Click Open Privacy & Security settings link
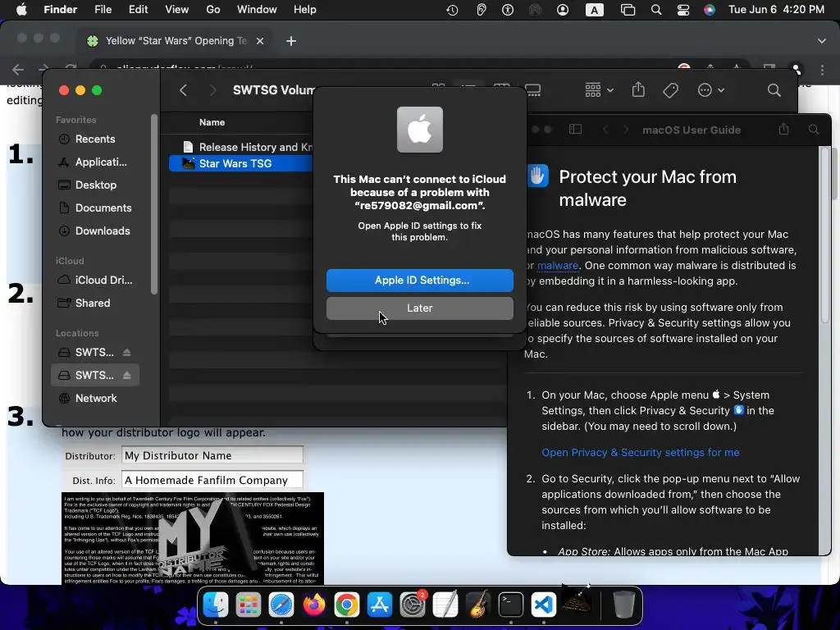The height and width of the screenshot is (630, 840). [x=640, y=452]
